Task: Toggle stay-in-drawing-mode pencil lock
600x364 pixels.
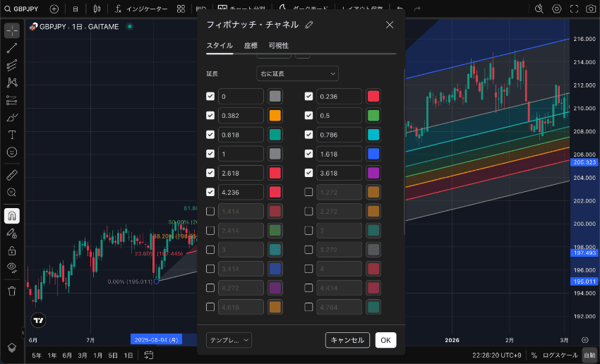Action: pyautogui.click(x=12, y=233)
